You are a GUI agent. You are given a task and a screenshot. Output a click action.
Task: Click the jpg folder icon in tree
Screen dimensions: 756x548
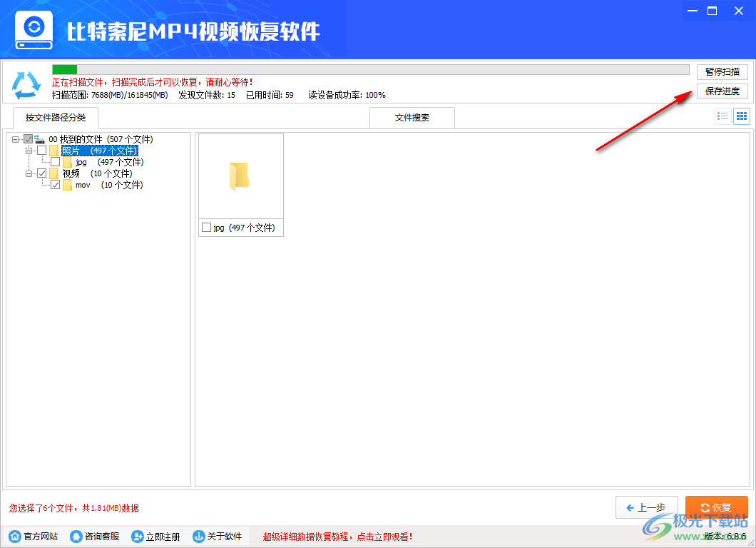click(67, 162)
